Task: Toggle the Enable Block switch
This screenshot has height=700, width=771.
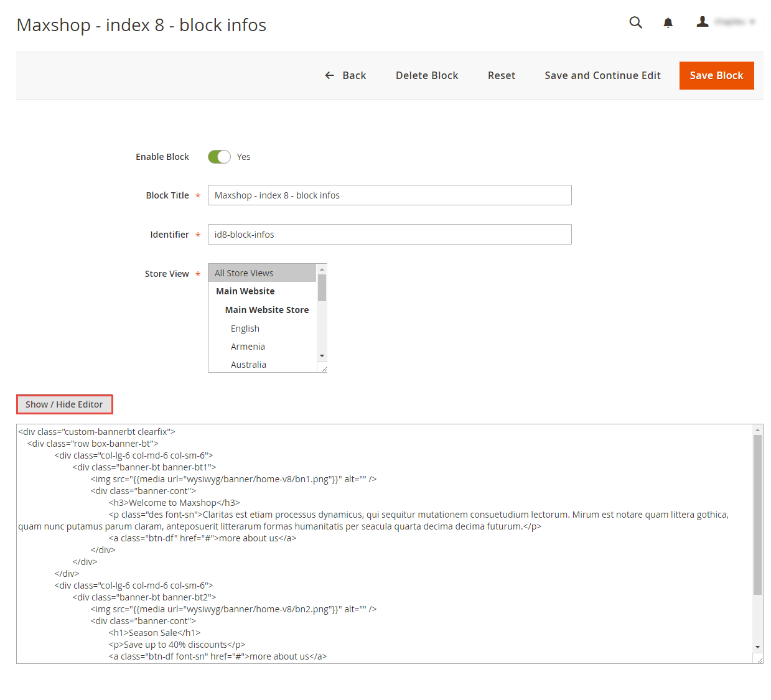Action: click(x=219, y=157)
